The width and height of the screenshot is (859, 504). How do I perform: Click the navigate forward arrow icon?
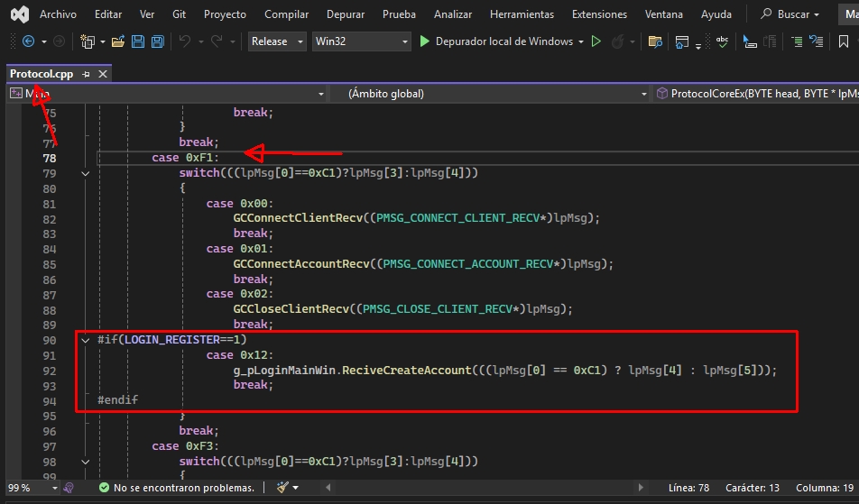[59, 41]
